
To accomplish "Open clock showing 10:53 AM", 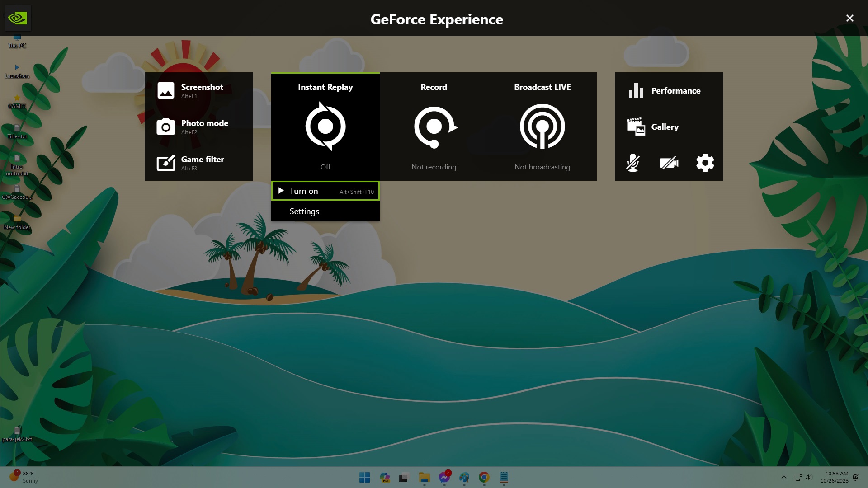I will point(835,477).
